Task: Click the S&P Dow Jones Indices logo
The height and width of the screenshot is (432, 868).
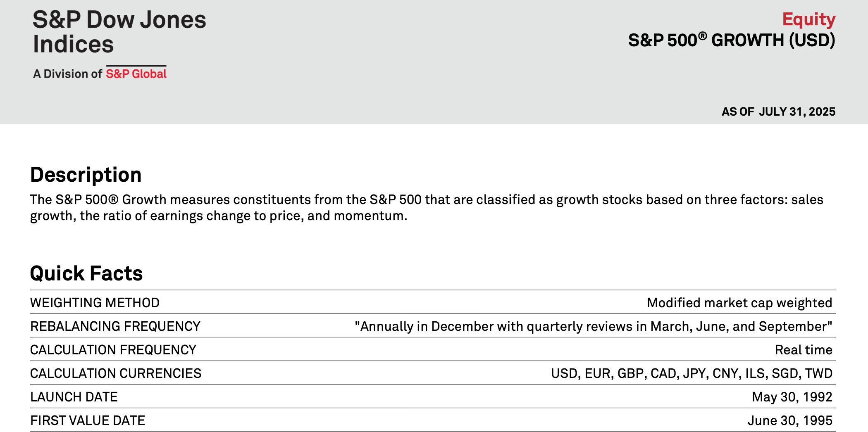Action: point(119,32)
